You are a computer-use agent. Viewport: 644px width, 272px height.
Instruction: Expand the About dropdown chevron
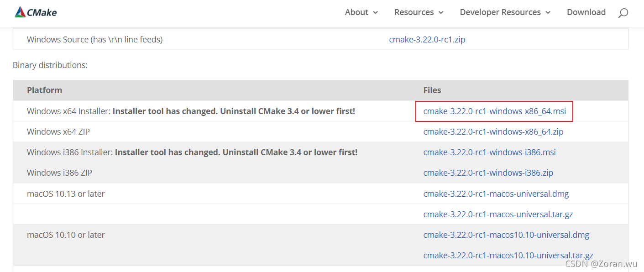(x=376, y=13)
